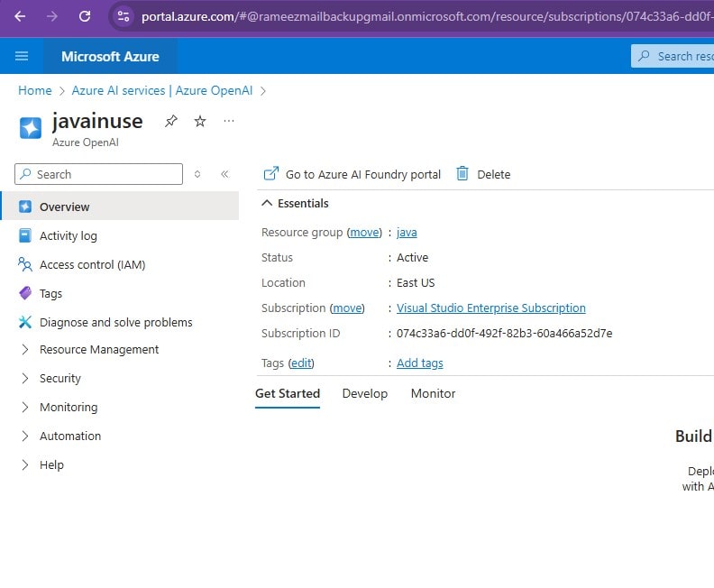The image size is (714, 588).
Task: Expand the Monitoring group chevron
Action: 25,408
